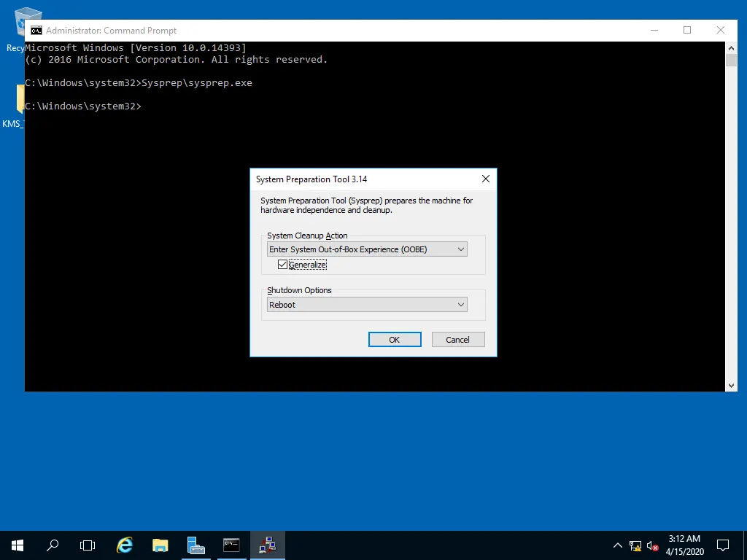Viewport: 747px width, 560px height.
Task: Open the Shutdown Options Reboot dropdown
Action: click(x=367, y=305)
